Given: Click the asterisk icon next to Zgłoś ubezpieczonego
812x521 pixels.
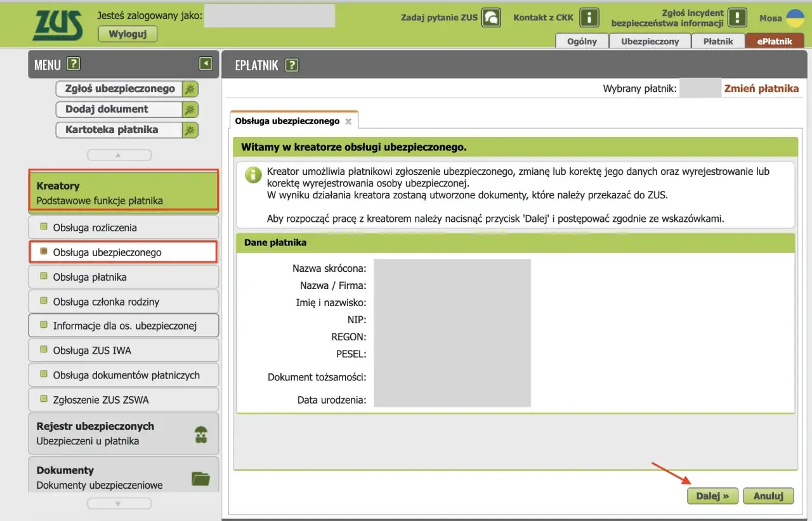Looking at the screenshot, I should point(190,89).
